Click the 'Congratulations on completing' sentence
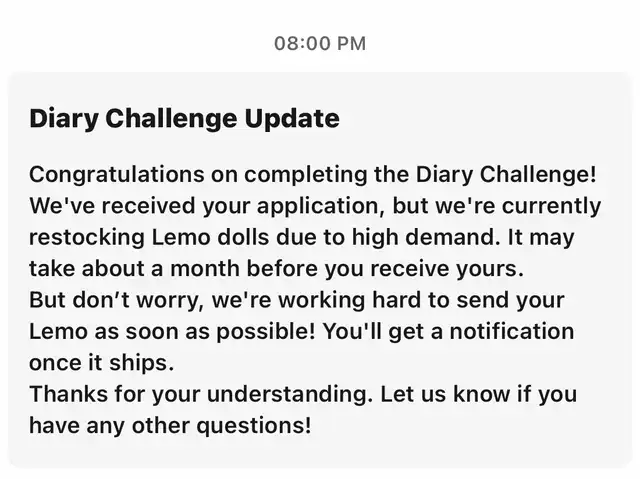640x479 pixels. click(x=313, y=175)
